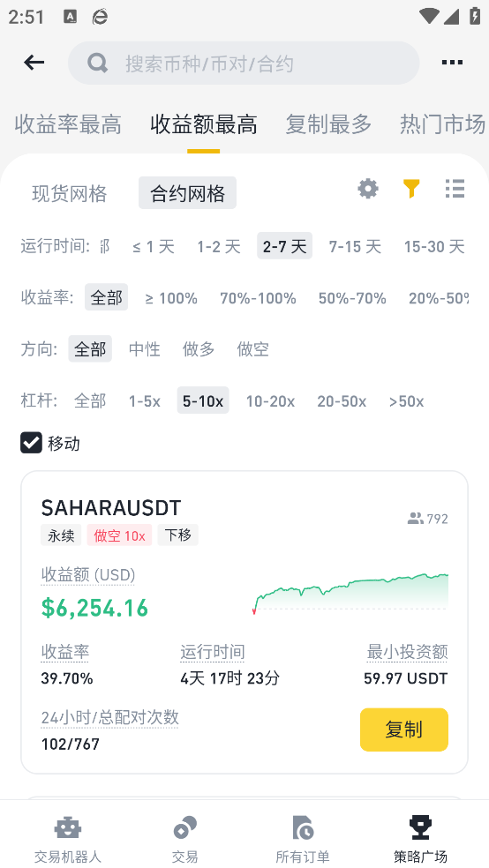Open strategy settings gear icon
The height and width of the screenshot is (868, 489).
coord(368,189)
